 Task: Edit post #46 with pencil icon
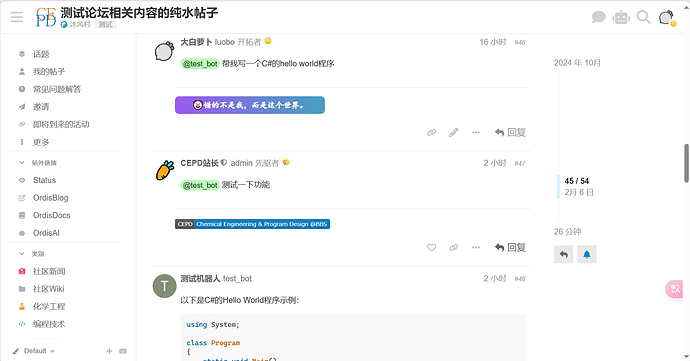(454, 133)
